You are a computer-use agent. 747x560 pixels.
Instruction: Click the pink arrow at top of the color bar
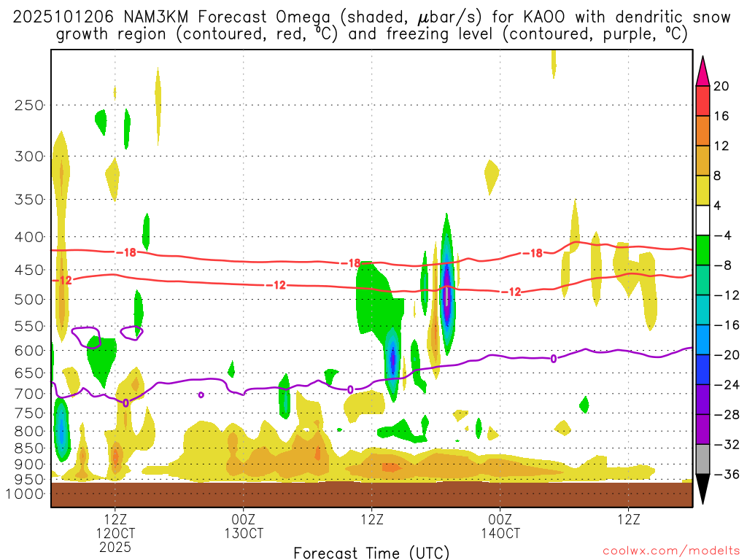703,71
